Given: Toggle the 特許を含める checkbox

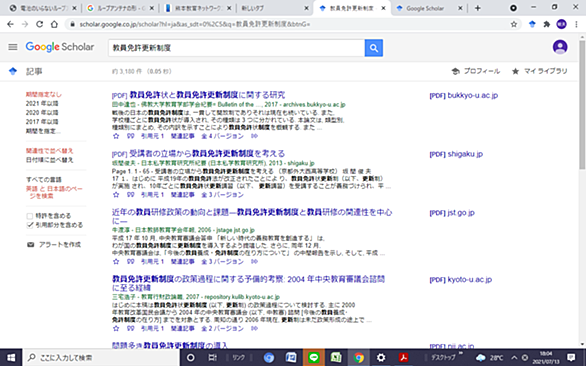Looking at the screenshot, I should point(30,216).
